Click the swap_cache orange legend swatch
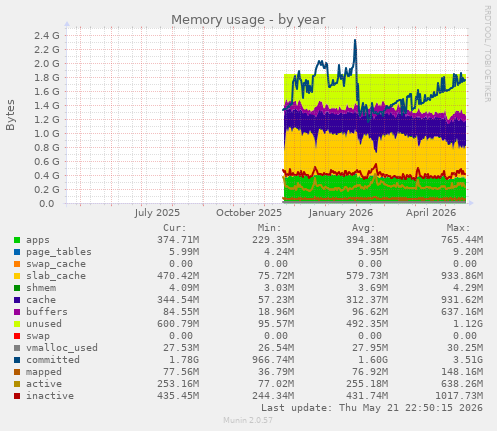The height and width of the screenshot is (431, 497). tap(17, 264)
